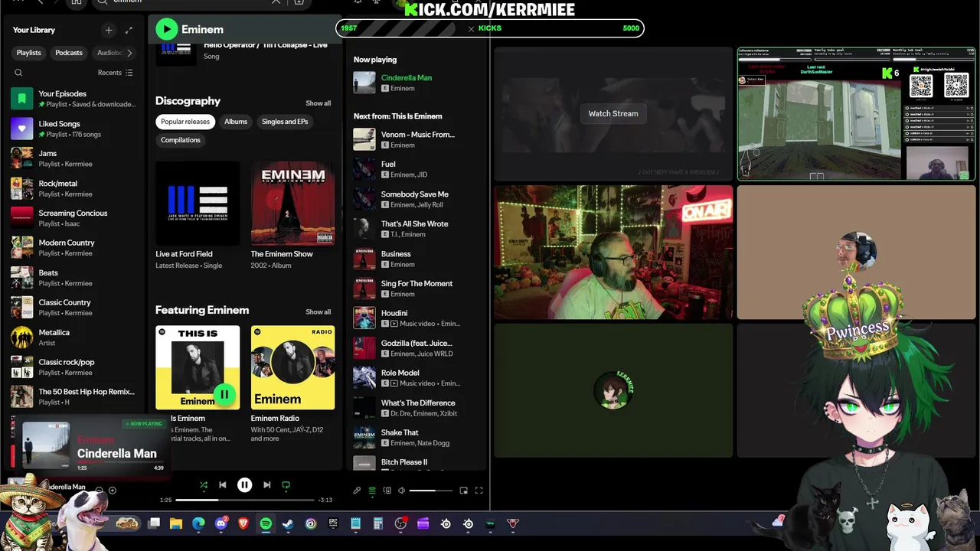The height and width of the screenshot is (551, 980).
Task: Click Show all next to Featuring Eminem
Action: [x=318, y=312]
